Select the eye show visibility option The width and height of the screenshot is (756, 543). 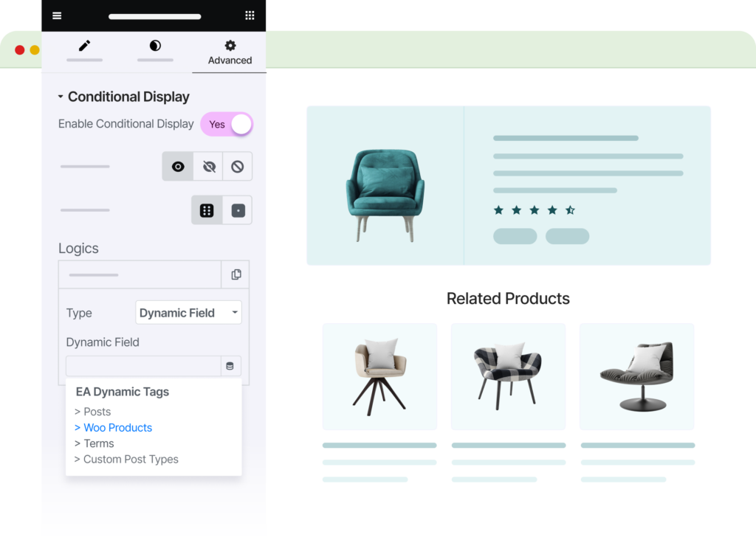pos(178,167)
